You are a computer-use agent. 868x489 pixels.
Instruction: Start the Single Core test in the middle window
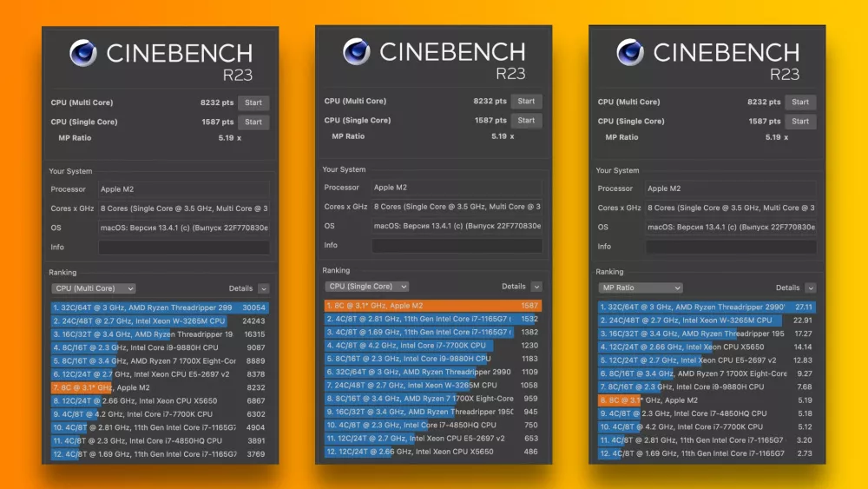(527, 120)
